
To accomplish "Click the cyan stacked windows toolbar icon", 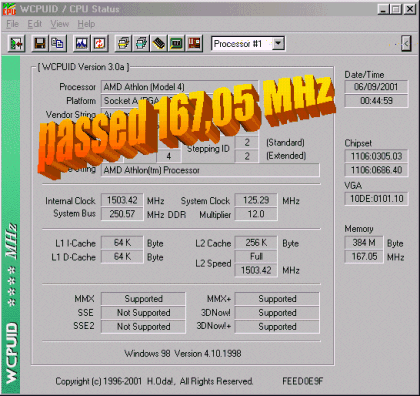I will tap(141, 43).
